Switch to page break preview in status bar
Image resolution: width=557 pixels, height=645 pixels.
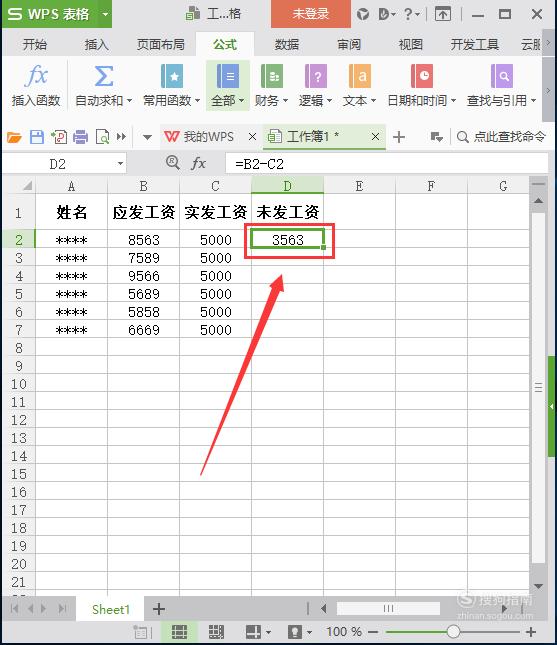tap(216, 631)
